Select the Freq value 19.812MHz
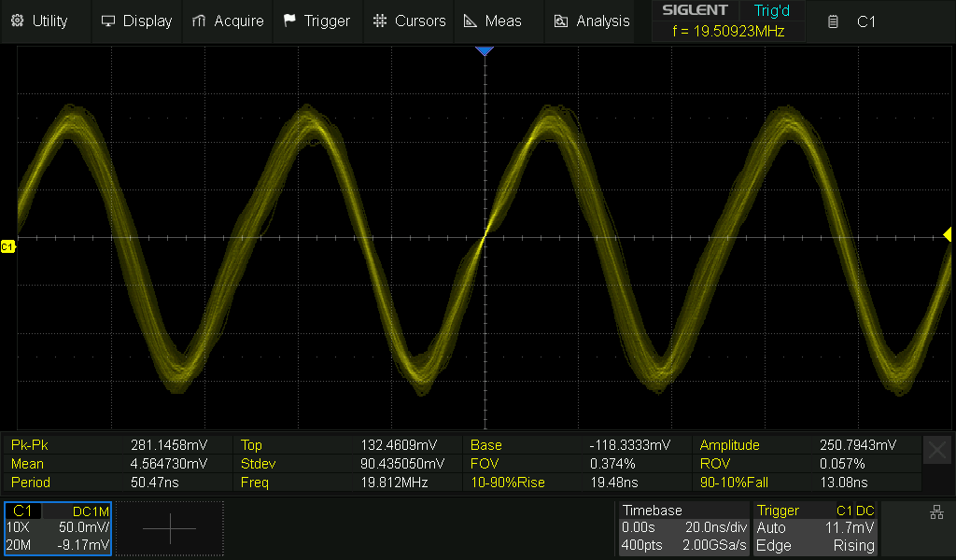 (x=394, y=483)
